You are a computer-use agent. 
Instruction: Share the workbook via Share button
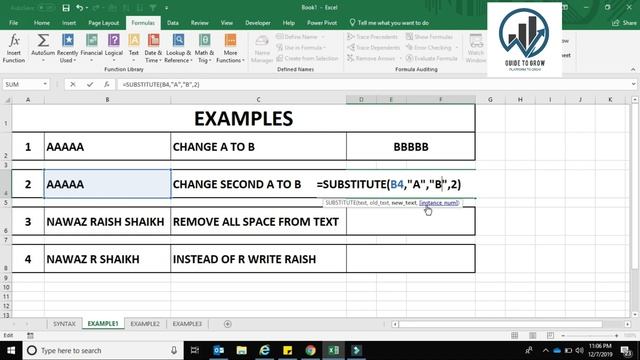click(x=624, y=23)
